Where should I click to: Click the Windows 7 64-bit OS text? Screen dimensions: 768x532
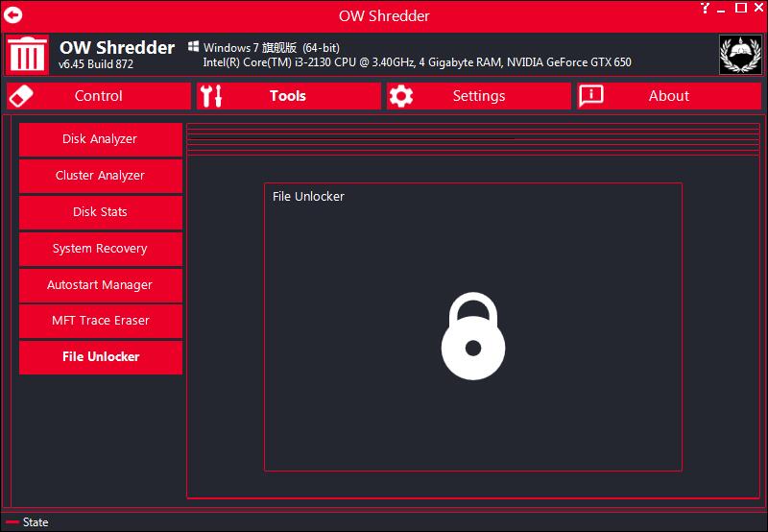[272, 47]
